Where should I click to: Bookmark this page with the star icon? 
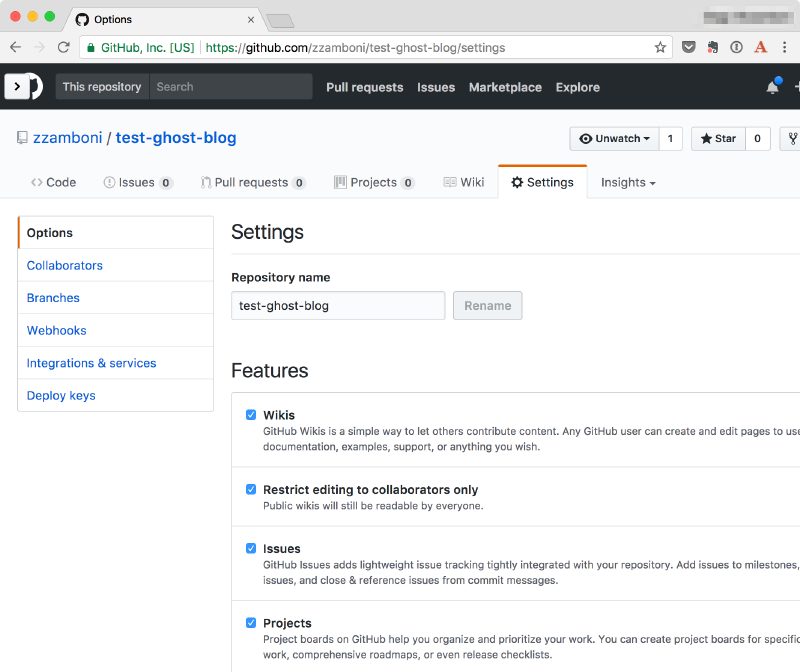click(x=660, y=47)
